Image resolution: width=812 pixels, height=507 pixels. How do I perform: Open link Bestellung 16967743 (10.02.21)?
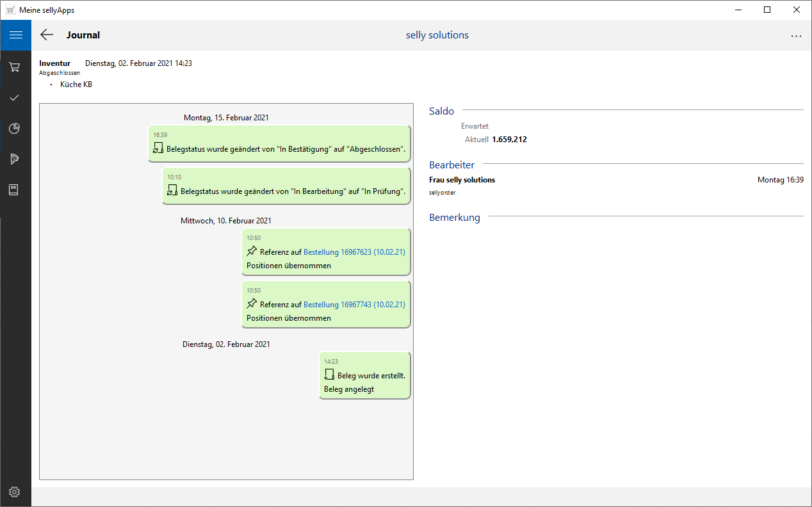pyautogui.click(x=354, y=305)
